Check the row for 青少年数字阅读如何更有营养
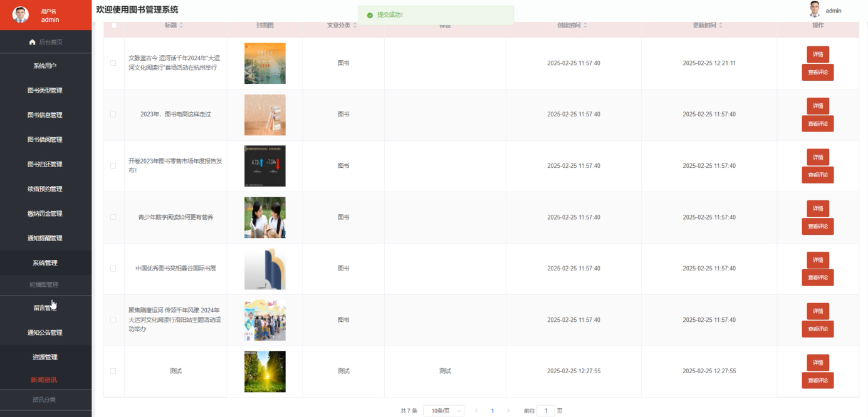Viewport: 868px width, 417px height. (x=113, y=217)
